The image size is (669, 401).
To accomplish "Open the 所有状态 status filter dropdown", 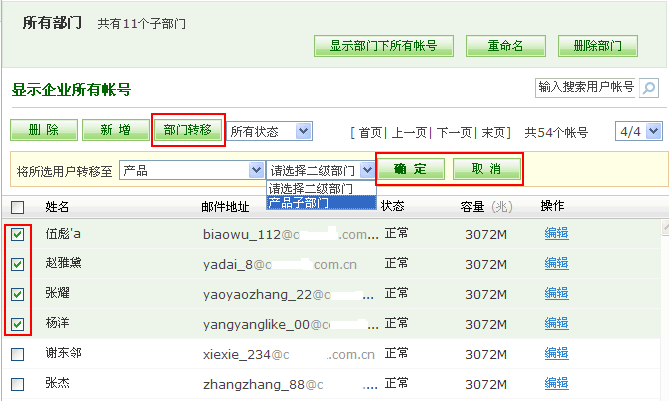I will [x=270, y=131].
